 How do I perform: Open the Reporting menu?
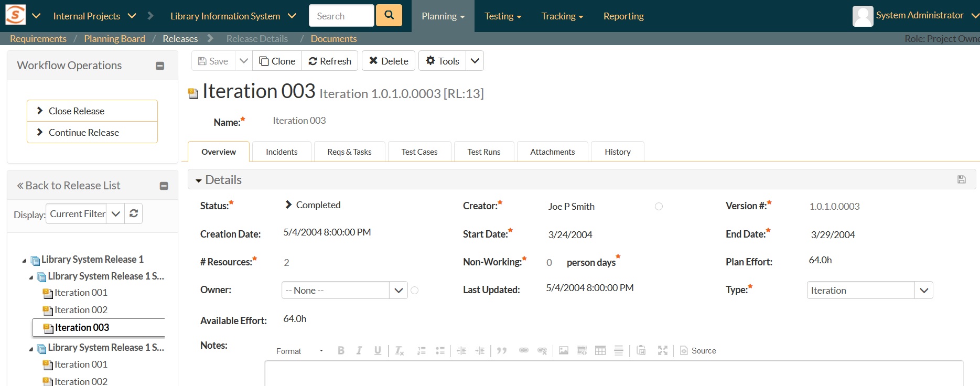point(623,16)
